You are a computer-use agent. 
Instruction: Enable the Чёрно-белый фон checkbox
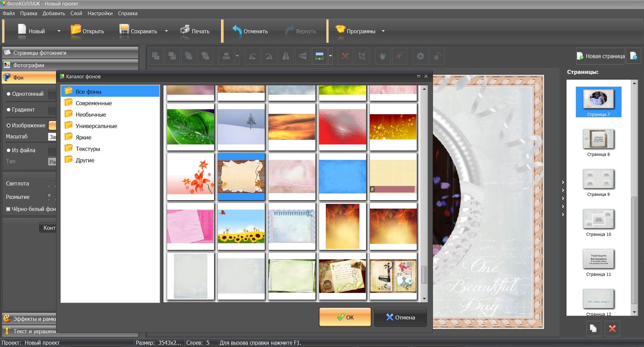(8, 209)
